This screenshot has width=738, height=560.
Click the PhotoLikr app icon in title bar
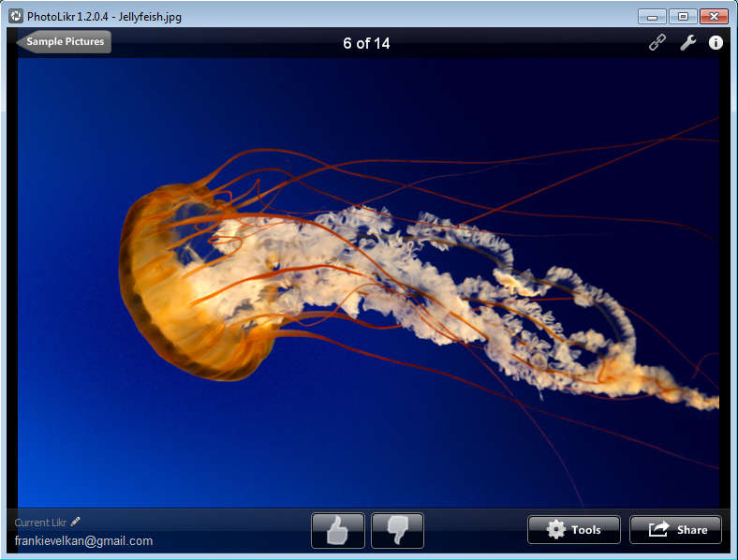[x=16, y=17]
